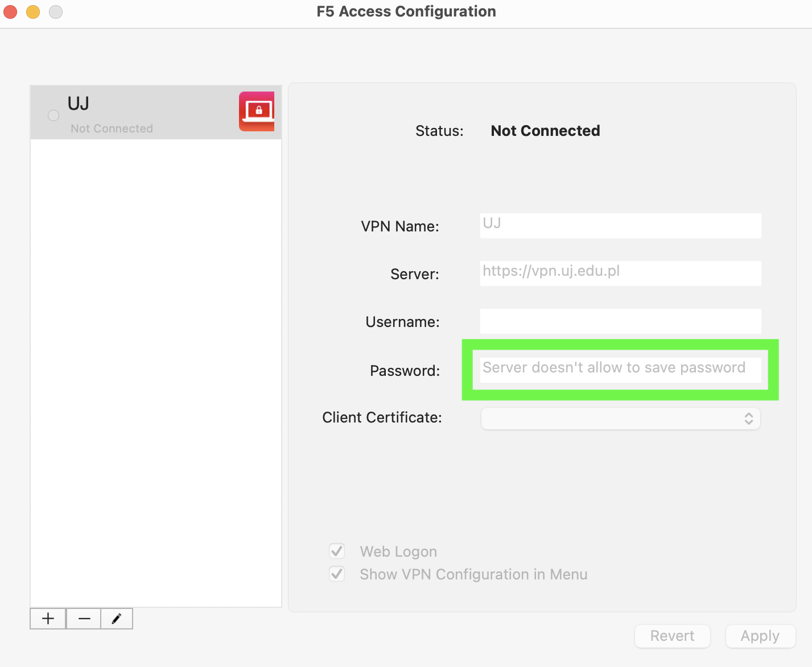812x667 pixels.
Task: Select the UJ connection radio button
Action: click(x=53, y=115)
